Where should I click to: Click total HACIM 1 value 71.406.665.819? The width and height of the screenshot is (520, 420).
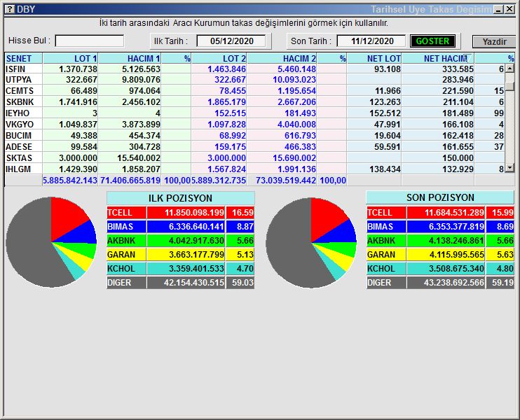tap(130, 181)
